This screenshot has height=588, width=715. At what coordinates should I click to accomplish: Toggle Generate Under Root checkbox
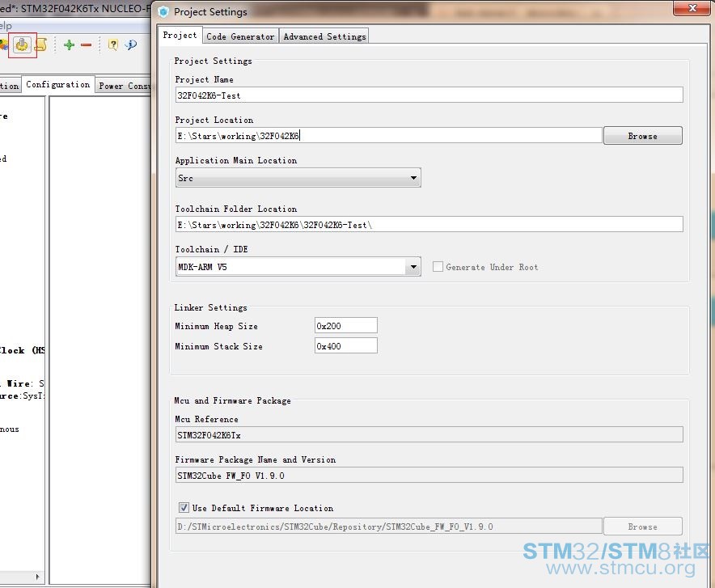click(438, 267)
